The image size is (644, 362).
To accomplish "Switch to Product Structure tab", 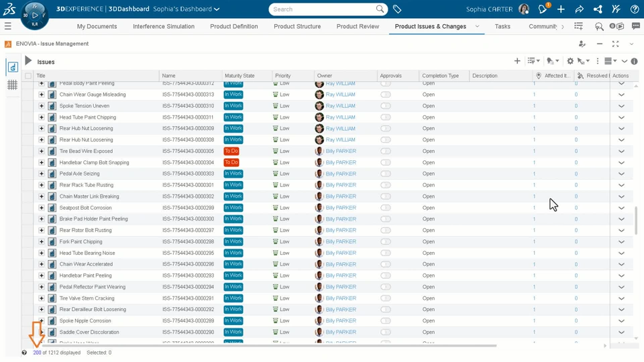I will coord(297,26).
